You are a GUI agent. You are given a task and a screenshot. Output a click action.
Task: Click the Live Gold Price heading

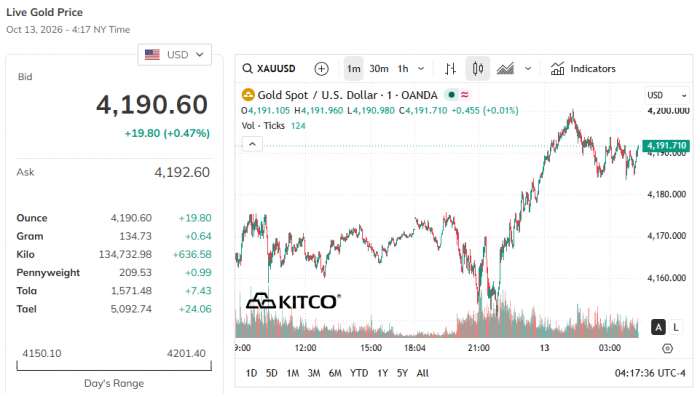coord(45,12)
